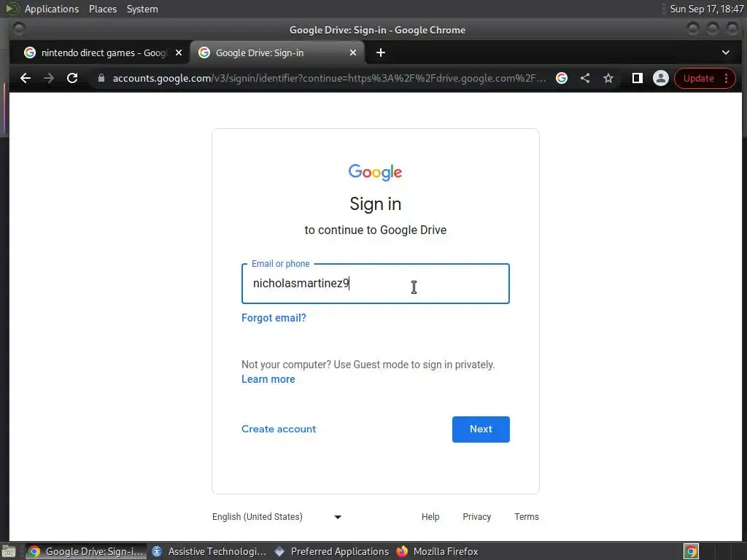Viewport: 747px width, 560px height.
Task: Open the Privacy link in footer
Action: tap(477, 517)
